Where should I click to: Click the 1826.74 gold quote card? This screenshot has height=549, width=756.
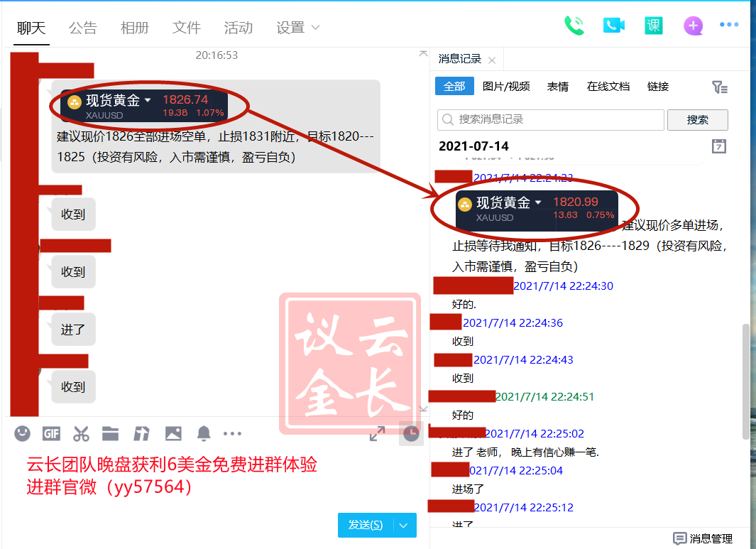143,106
